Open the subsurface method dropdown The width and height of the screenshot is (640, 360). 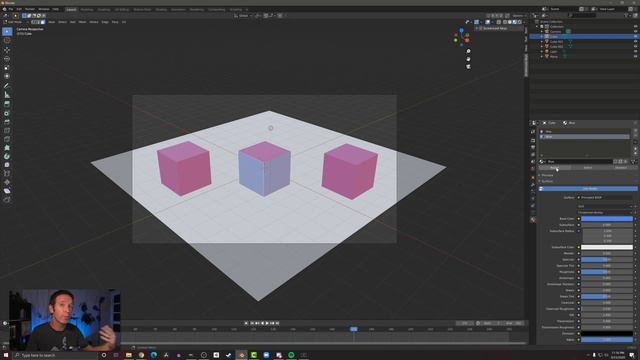click(604, 213)
